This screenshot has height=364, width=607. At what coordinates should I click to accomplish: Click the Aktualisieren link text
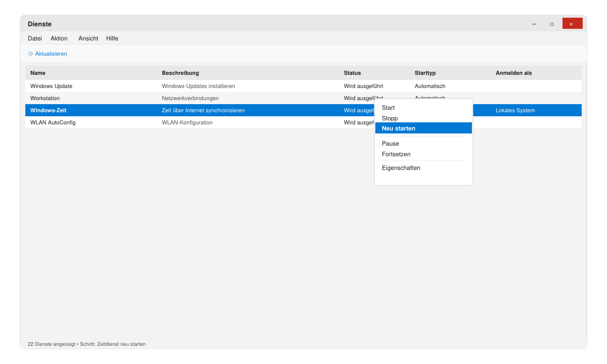pos(51,54)
